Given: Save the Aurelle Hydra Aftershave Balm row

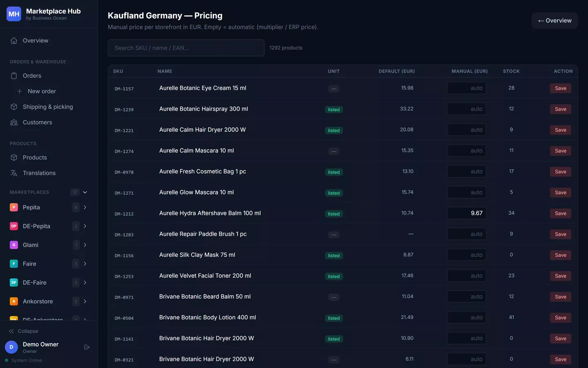Looking at the screenshot, I should [560, 213].
